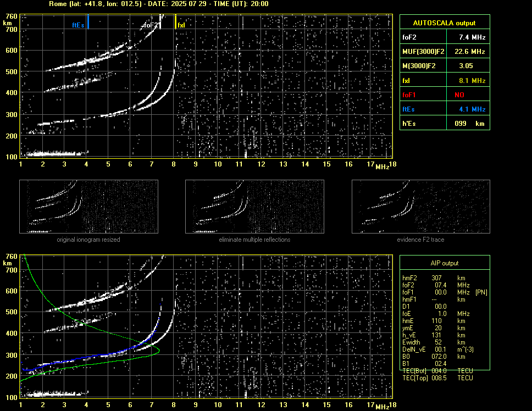Select the foE value 1.0
Viewport: 532px width, 411px height.
(442, 314)
